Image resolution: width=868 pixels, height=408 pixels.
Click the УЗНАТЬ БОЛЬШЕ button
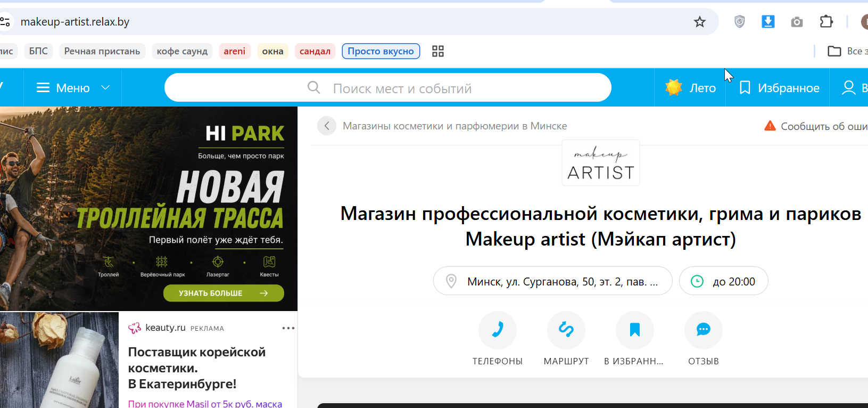tap(224, 293)
